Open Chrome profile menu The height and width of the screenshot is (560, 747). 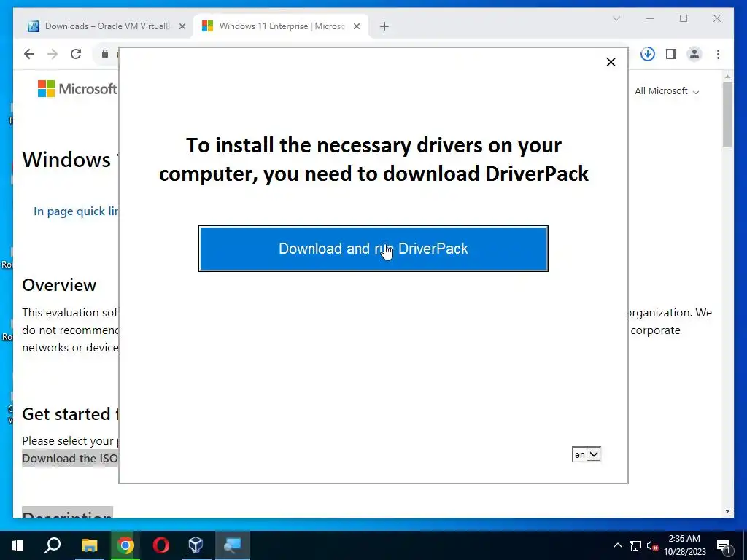pos(694,54)
